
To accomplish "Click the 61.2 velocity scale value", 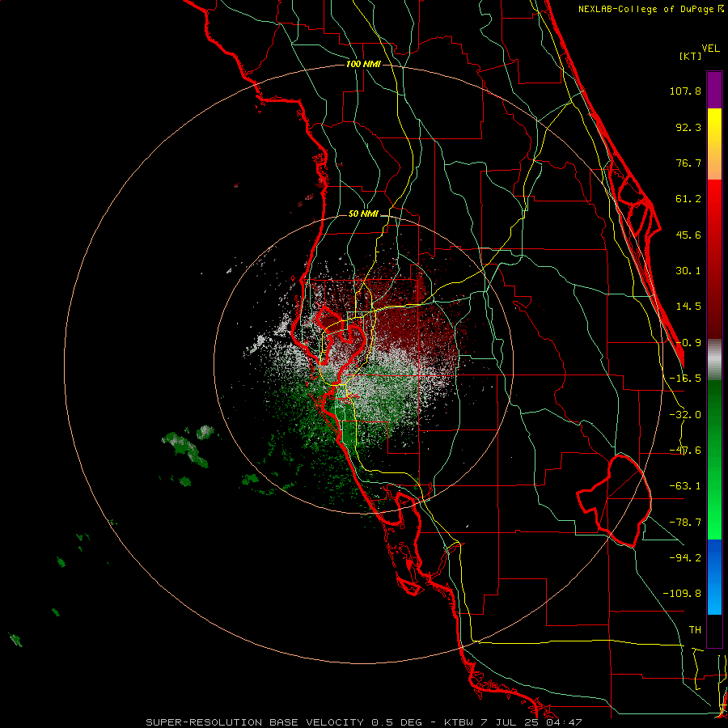I will pyautogui.click(x=688, y=199).
